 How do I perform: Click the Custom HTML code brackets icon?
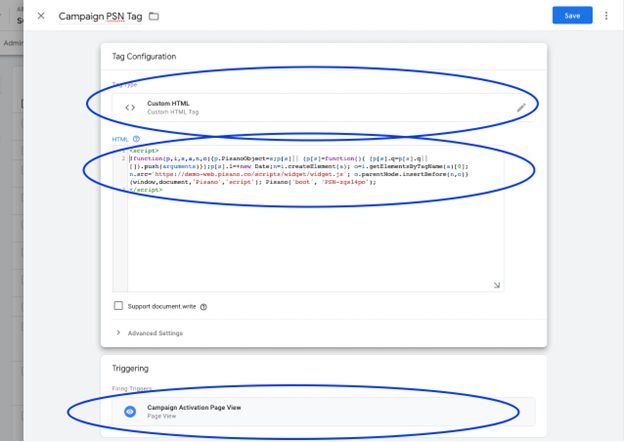pyautogui.click(x=129, y=108)
